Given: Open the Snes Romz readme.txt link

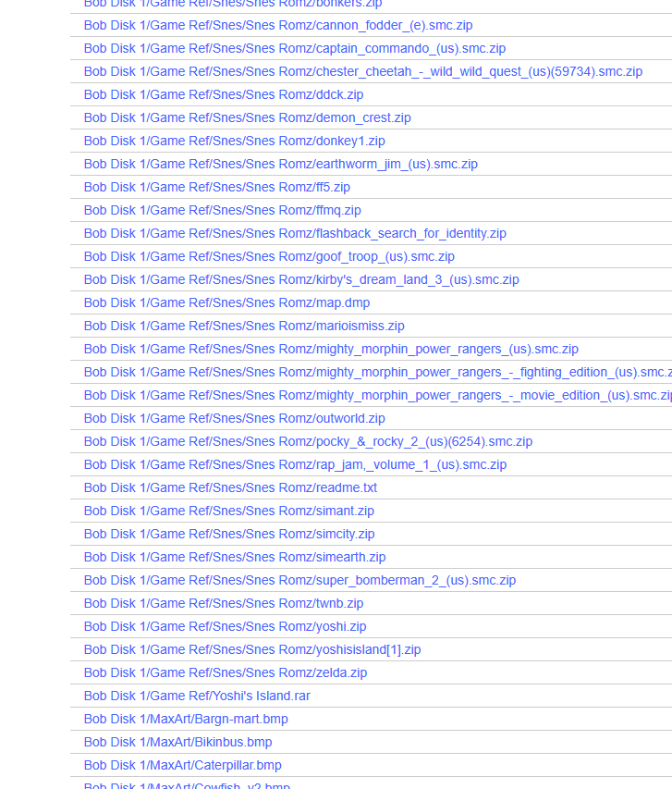Looking at the screenshot, I should coord(230,488).
